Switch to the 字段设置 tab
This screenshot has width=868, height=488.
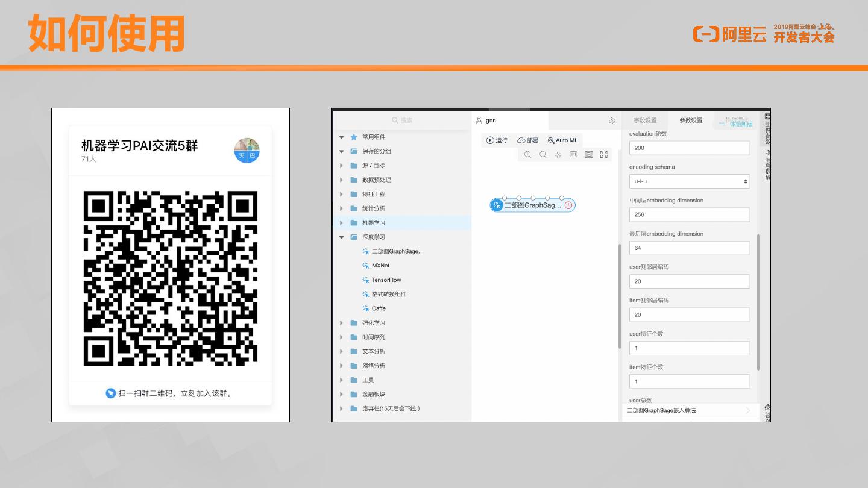(x=645, y=120)
